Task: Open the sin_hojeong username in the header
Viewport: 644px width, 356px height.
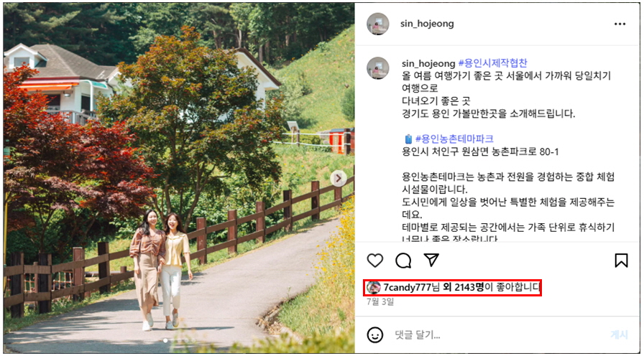Action: click(427, 24)
